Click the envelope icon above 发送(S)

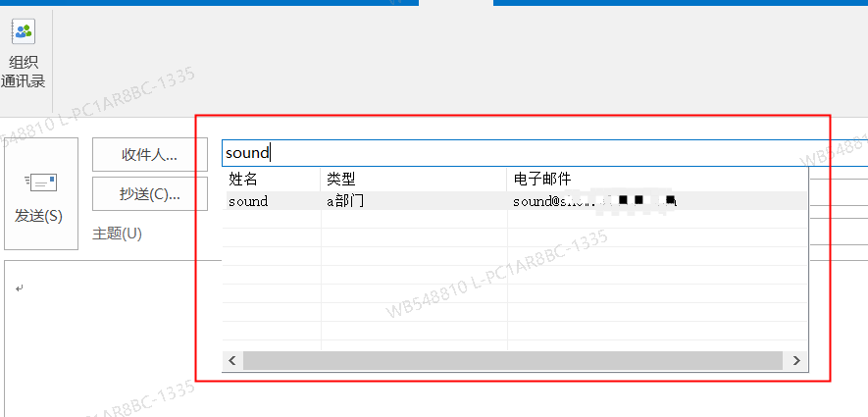(40, 182)
